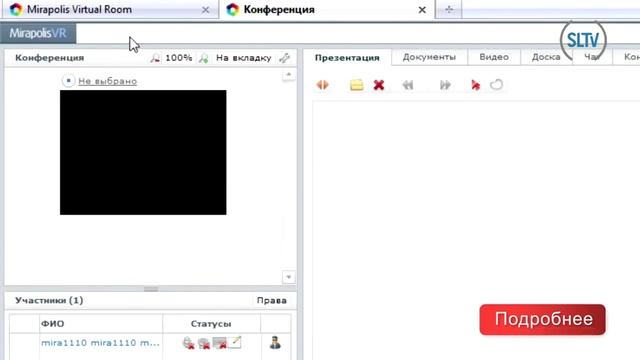Click the moderator person icon for mira1110

[x=275, y=342]
